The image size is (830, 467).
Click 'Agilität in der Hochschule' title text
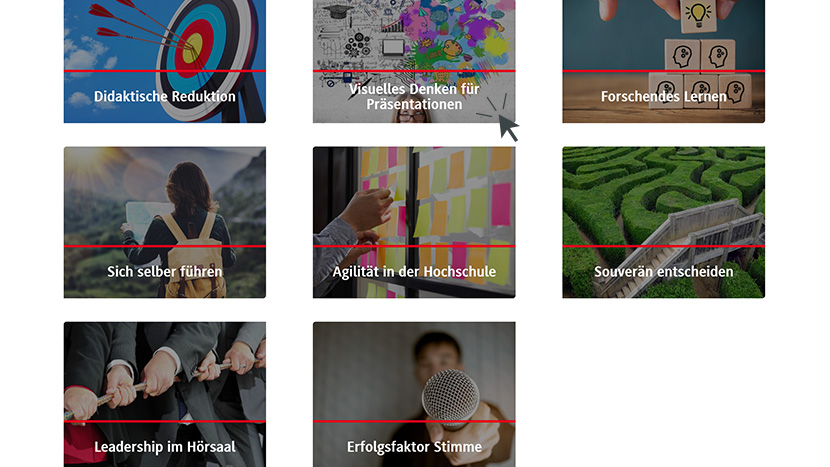tap(414, 272)
